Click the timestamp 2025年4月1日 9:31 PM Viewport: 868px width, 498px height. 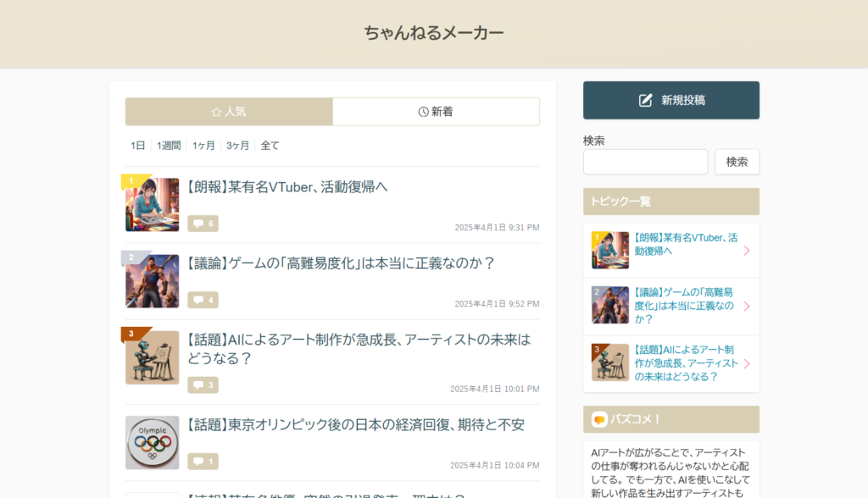pyautogui.click(x=497, y=228)
